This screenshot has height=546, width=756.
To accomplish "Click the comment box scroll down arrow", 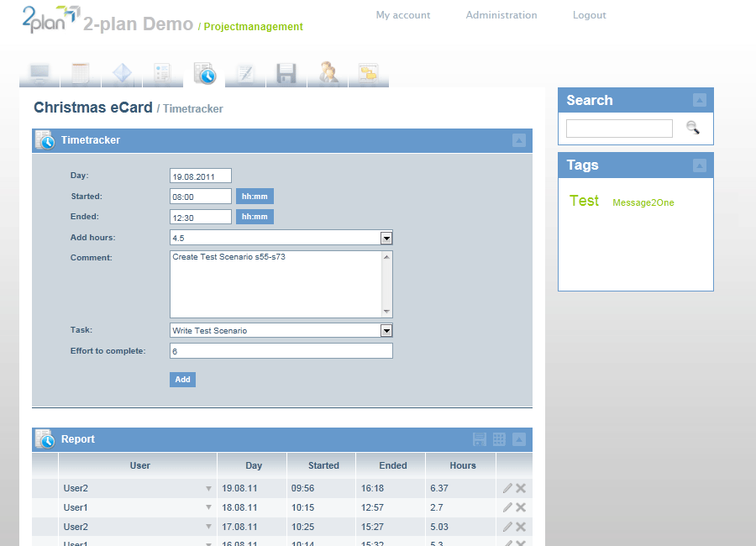I will (x=386, y=312).
